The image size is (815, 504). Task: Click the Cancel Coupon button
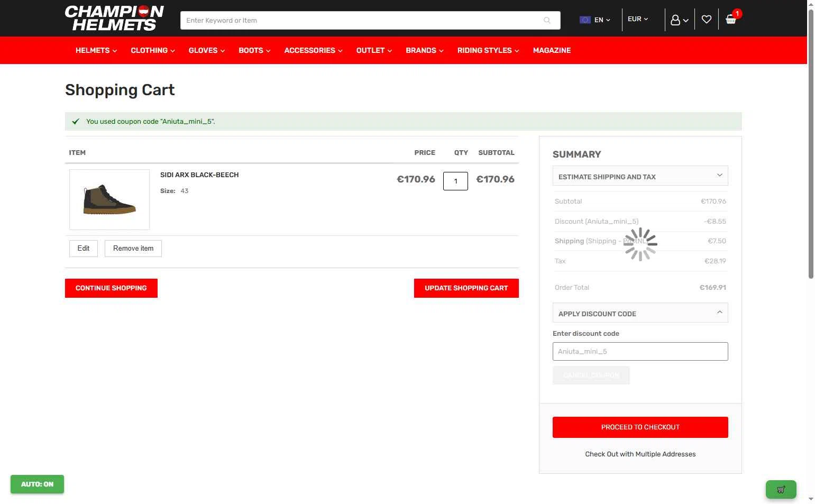(591, 375)
